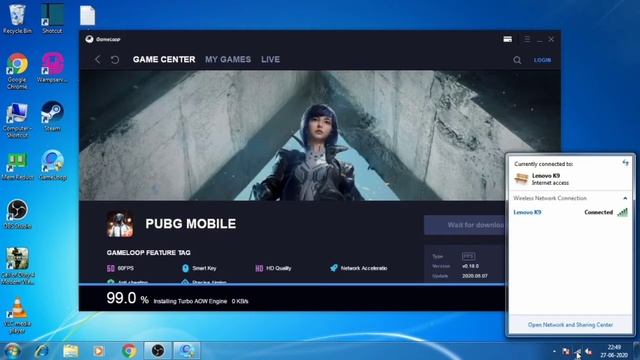Click the blue installation progress bar
The width and height of the screenshot is (640, 360).
tap(292, 284)
